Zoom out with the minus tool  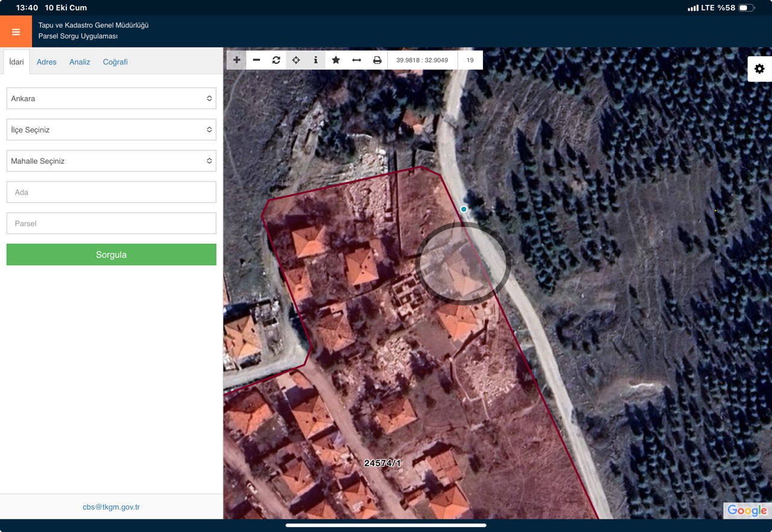[x=256, y=60]
